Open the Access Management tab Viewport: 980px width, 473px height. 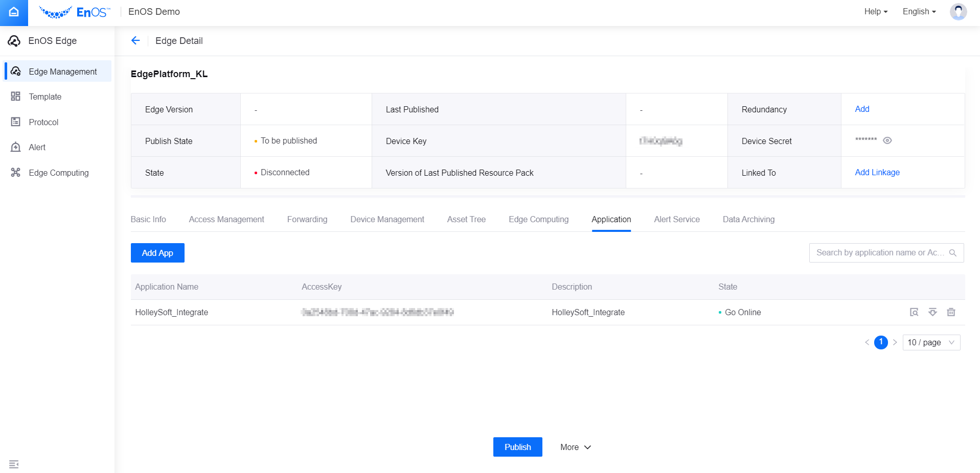point(226,219)
